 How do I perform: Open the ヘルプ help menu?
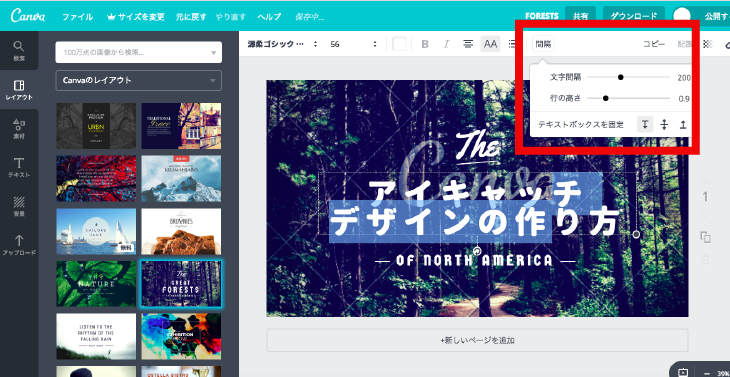(270, 17)
